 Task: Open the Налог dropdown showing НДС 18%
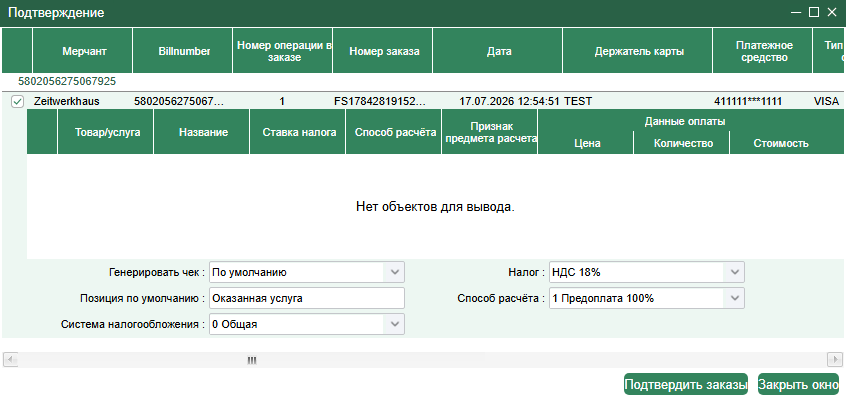(x=734, y=273)
